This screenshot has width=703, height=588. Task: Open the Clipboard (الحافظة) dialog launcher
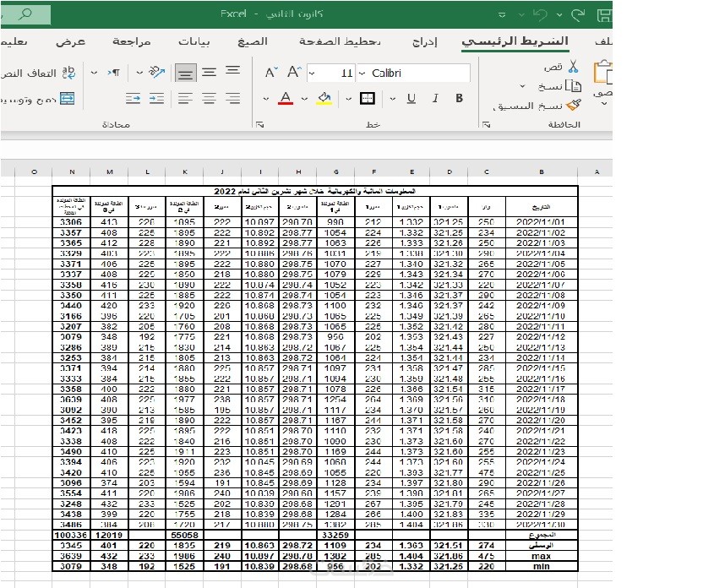point(487,124)
